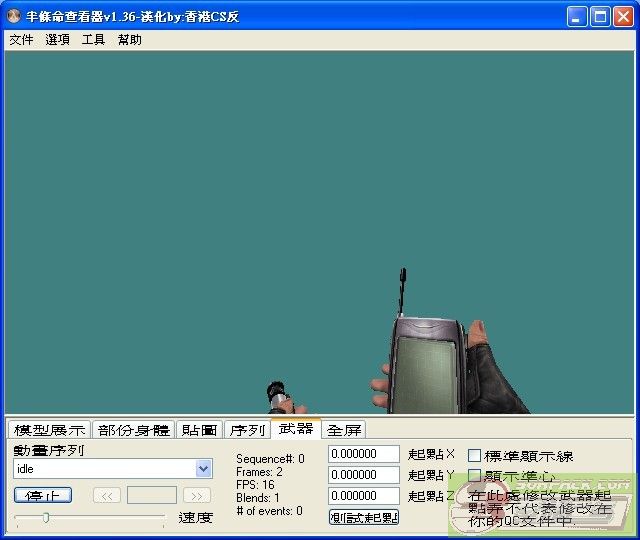Minimize the model viewer window
Image resolution: width=640 pixels, height=540 pixels.
577,17
